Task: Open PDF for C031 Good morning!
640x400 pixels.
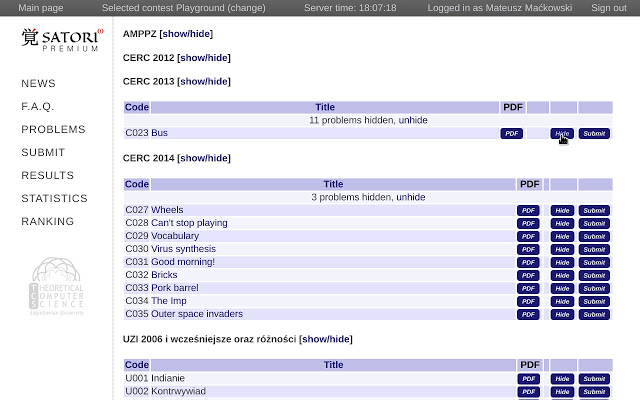Action: click(528, 262)
